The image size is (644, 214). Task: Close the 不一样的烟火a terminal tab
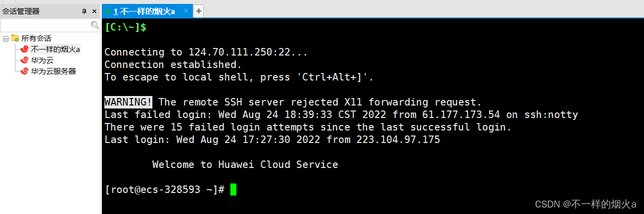(x=186, y=11)
